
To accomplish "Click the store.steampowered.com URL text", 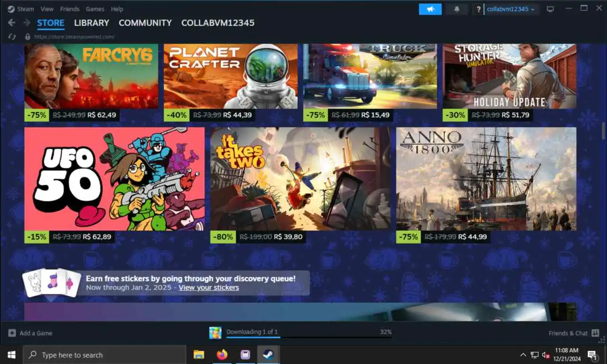I will (x=74, y=36).
